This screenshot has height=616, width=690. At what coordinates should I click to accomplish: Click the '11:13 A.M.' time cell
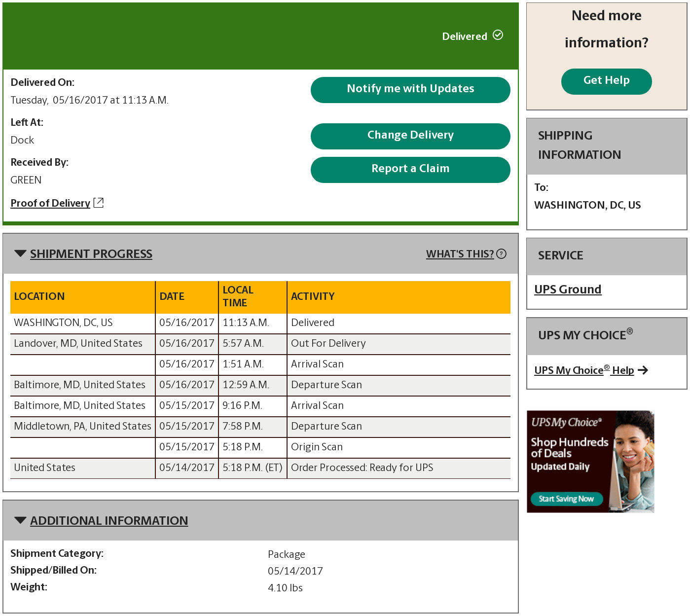click(x=253, y=323)
